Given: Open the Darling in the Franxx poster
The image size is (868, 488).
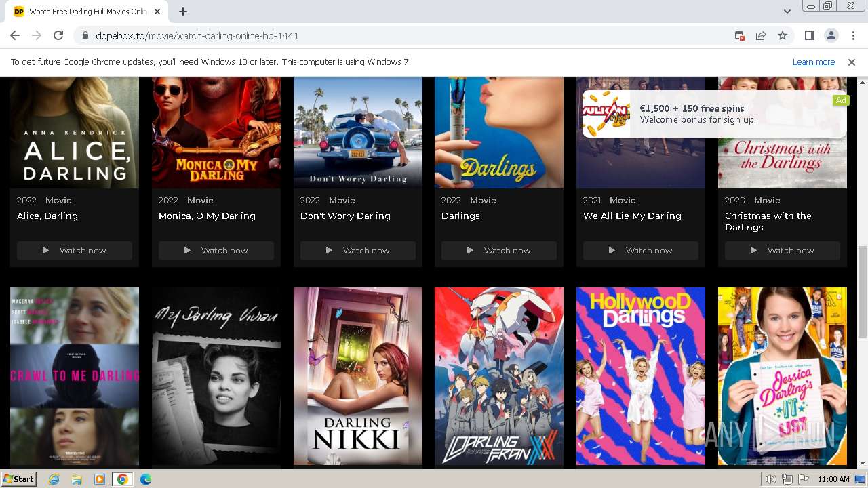Looking at the screenshot, I should tap(499, 376).
